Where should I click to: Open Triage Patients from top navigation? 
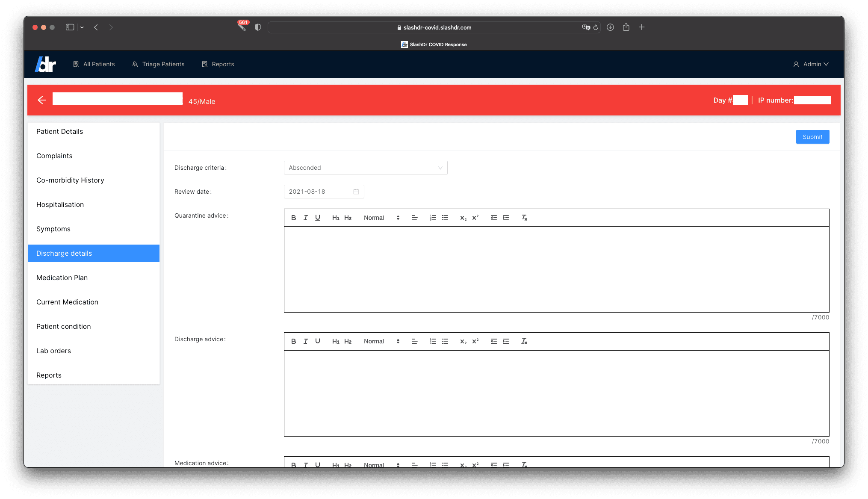[x=158, y=64]
